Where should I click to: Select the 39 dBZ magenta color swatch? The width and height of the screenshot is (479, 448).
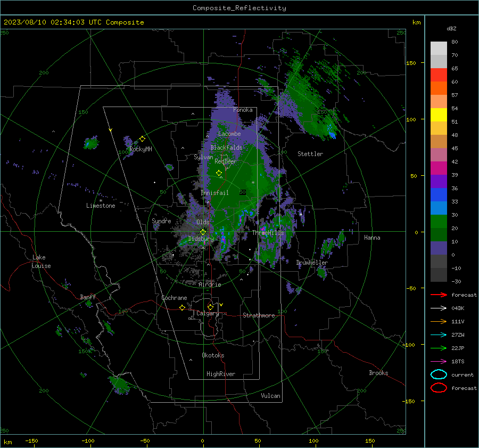pyautogui.click(x=439, y=168)
